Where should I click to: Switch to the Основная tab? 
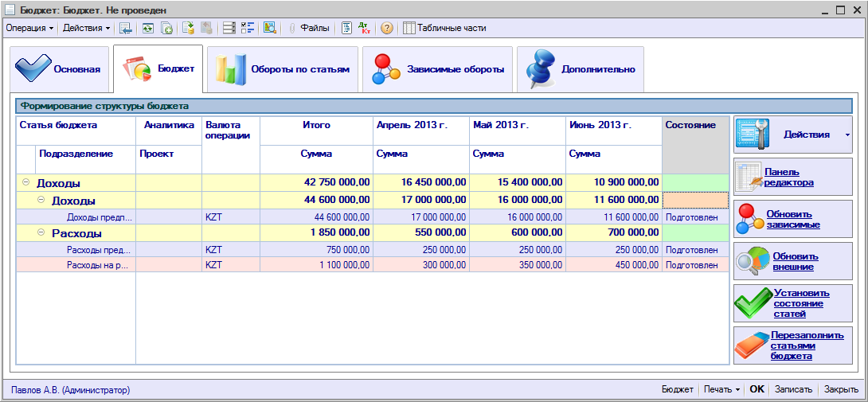coord(58,69)
